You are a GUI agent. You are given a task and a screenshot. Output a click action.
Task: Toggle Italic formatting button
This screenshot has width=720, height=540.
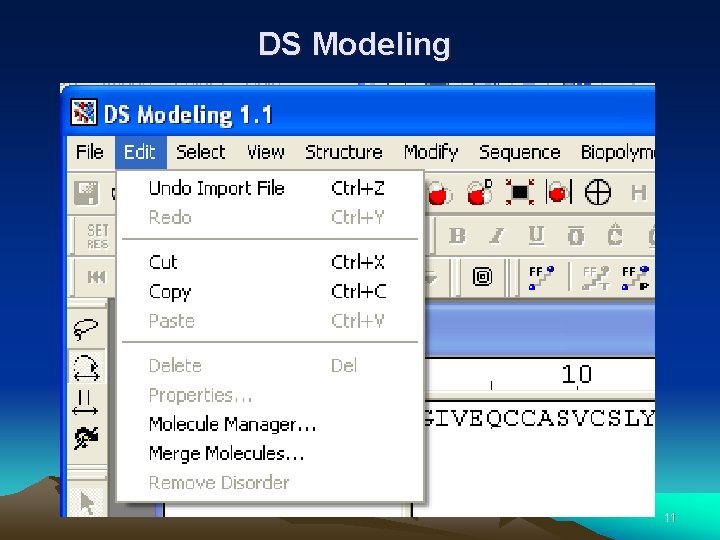point(496,236)
